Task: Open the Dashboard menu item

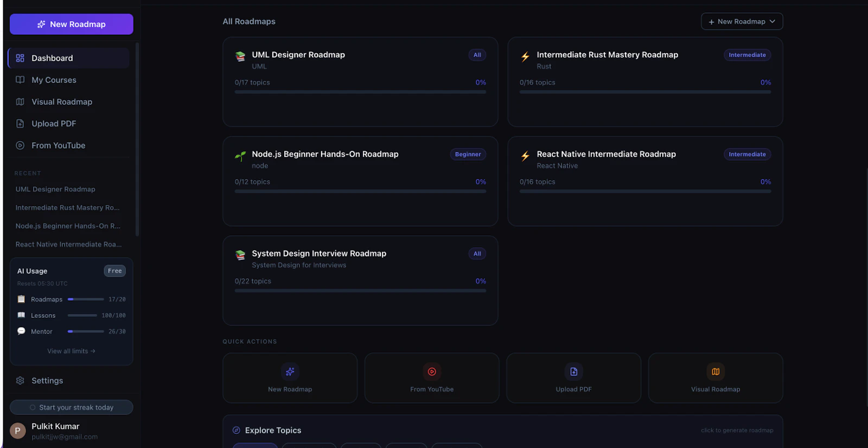Action: click(x=68, y=58)
